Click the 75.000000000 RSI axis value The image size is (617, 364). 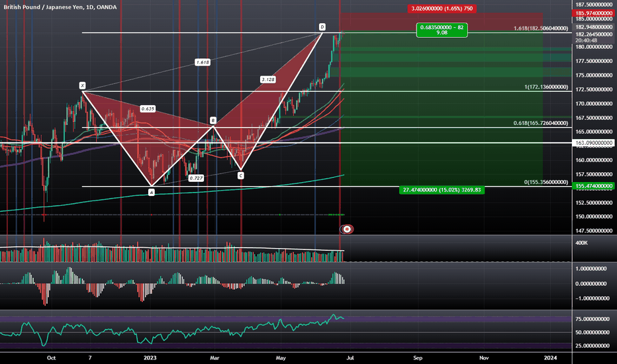pyautogui.click(x=593, y=319)
